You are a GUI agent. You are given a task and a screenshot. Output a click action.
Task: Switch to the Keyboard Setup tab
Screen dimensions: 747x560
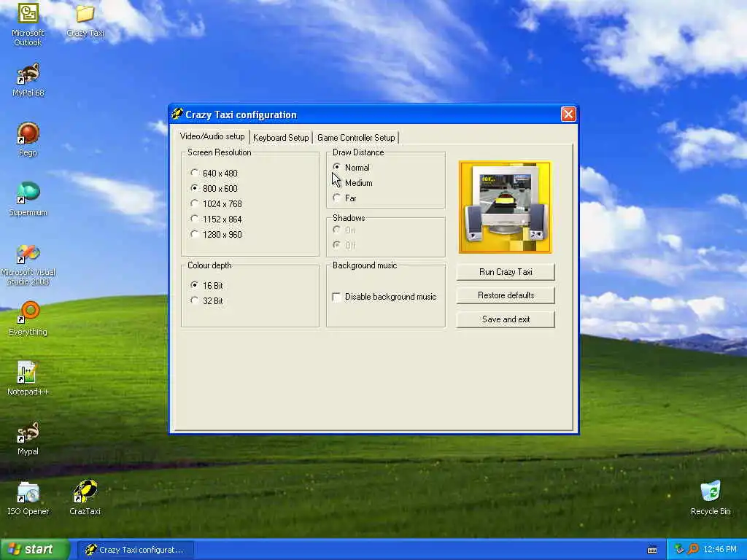[281, 138]
